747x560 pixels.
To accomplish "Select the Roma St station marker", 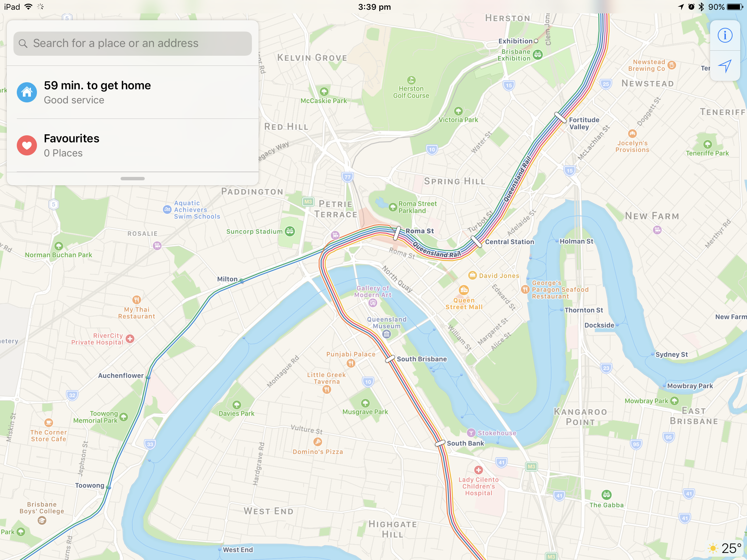I will (397, 233).
